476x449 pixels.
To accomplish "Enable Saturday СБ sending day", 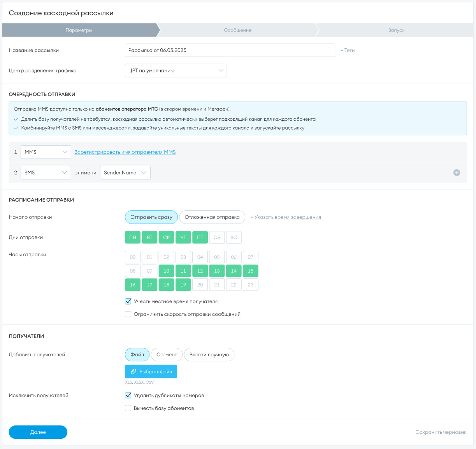I will pos(217,237).
